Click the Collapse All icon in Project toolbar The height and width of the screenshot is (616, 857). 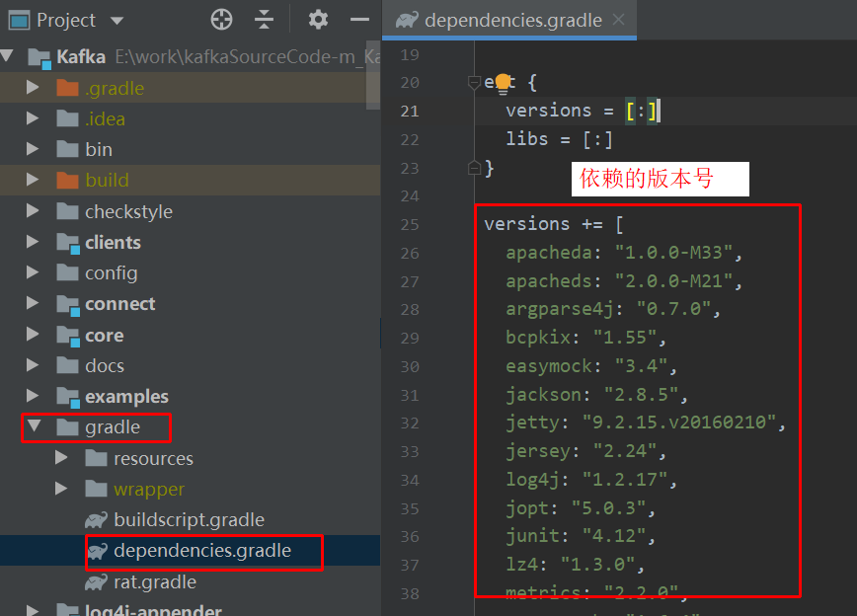click(264, 19)
